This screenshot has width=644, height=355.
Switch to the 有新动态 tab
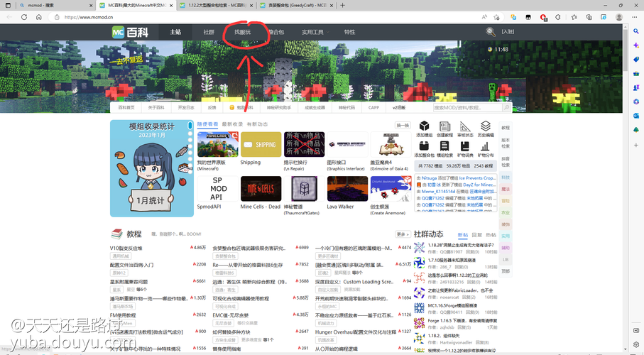[x=257, y=124]
